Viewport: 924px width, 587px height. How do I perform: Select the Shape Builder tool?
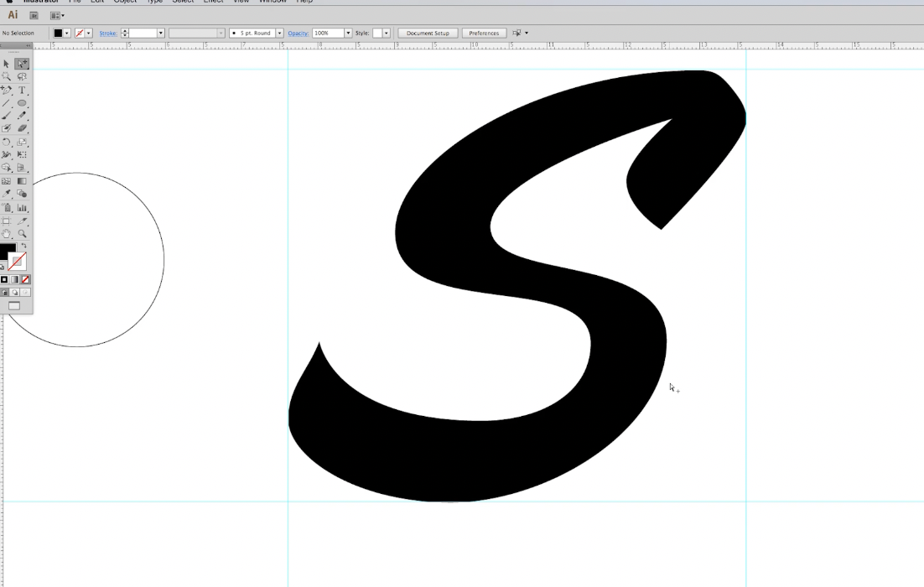click(x=7, y=168)
